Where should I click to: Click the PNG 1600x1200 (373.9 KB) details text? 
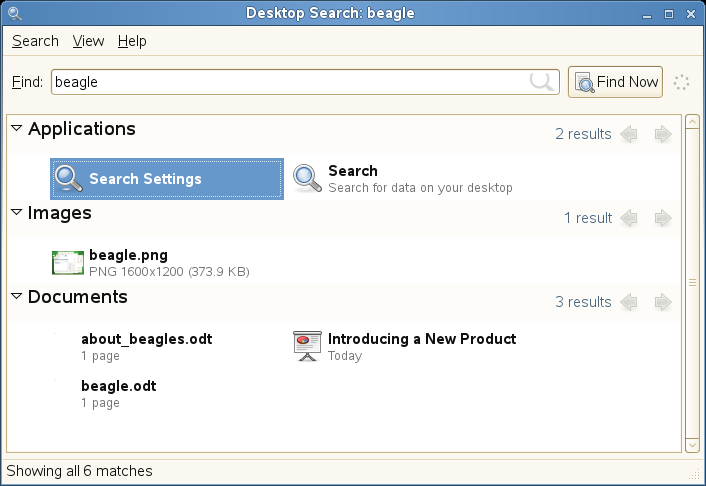(169, 272)
